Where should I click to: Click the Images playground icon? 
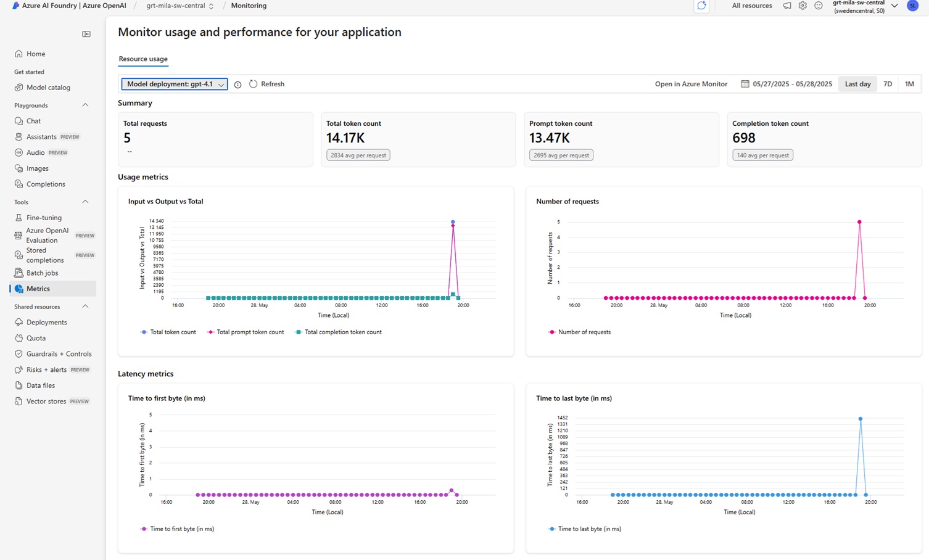[19, 168]
